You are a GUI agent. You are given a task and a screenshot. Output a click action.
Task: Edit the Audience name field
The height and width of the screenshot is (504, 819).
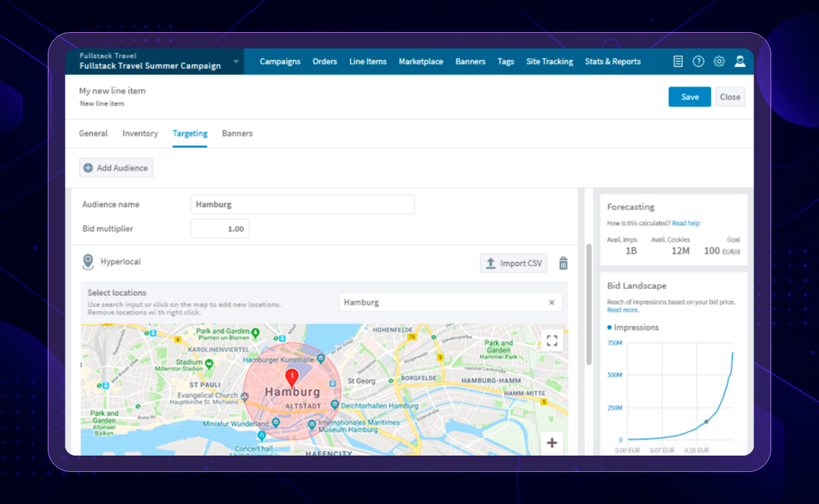(x=302, y=205)
